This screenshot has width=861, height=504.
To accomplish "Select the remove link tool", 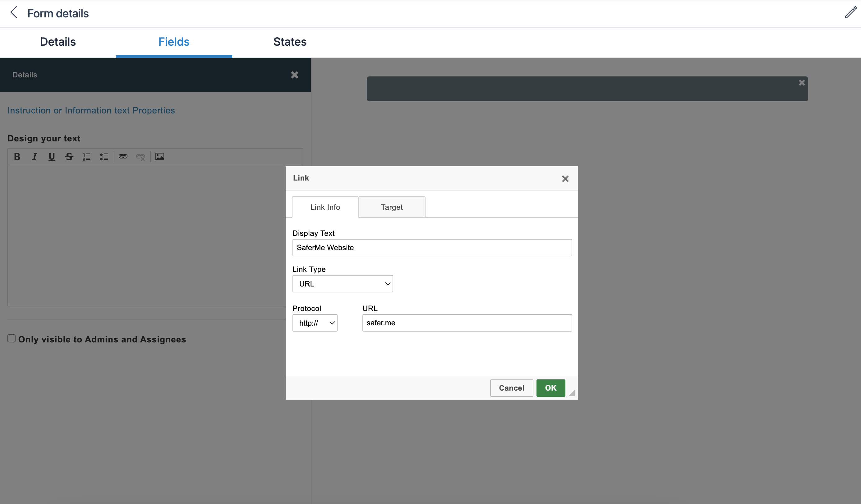I will point(140,156).
